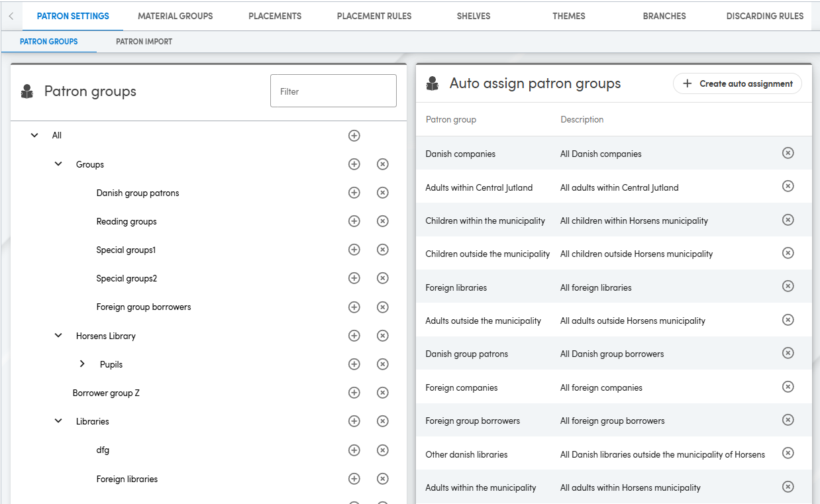Viewport: 820px width, 504px height.
Task: Add subgroup under dfg
Action: [x=354, y=450]
